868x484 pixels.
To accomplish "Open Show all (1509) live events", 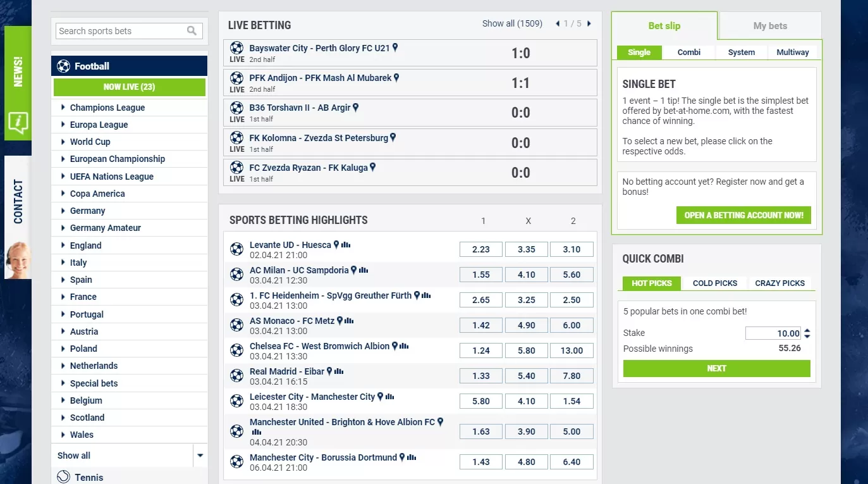I will click(x=512, y=23).
